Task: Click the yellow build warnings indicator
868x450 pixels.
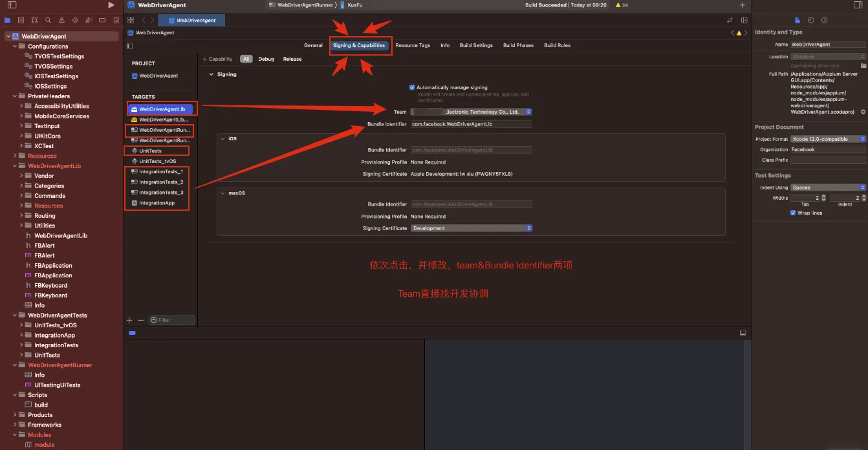Action: tap(621, 5)
